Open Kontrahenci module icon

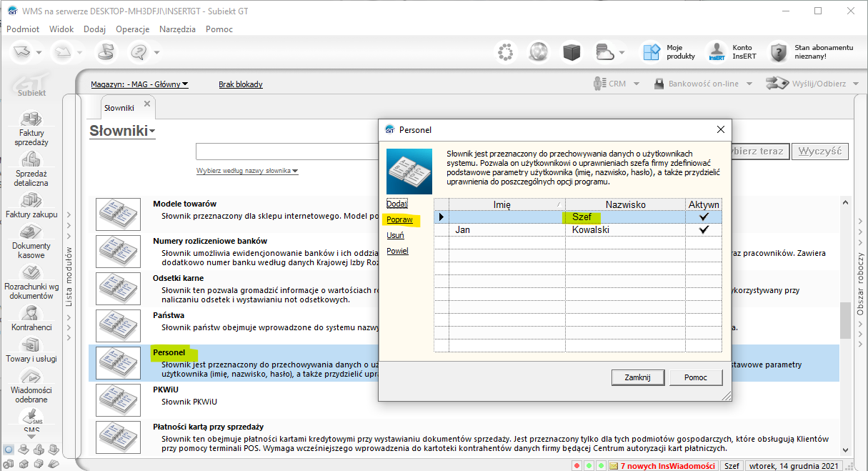pos(31,313)
